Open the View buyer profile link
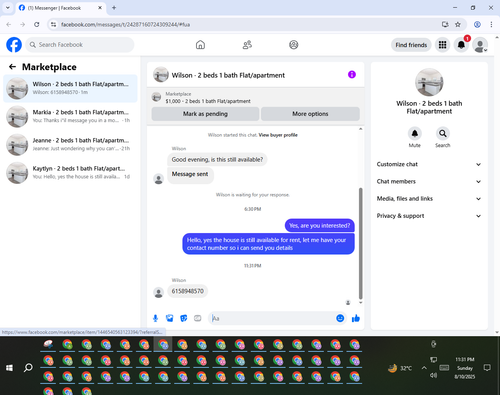The height and width of the screenshot is (395, 500). pyautogui.click(x=278, y=135)
